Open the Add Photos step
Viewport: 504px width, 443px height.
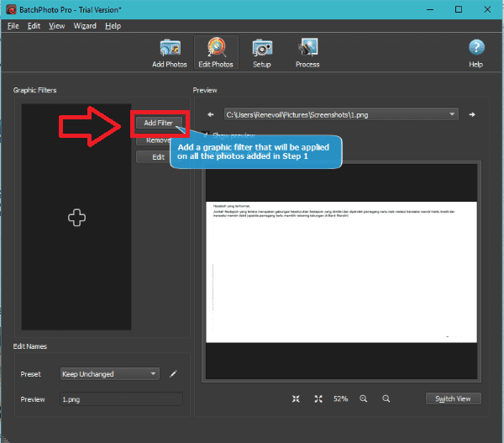pyautogui.click(x=170, y=51)
